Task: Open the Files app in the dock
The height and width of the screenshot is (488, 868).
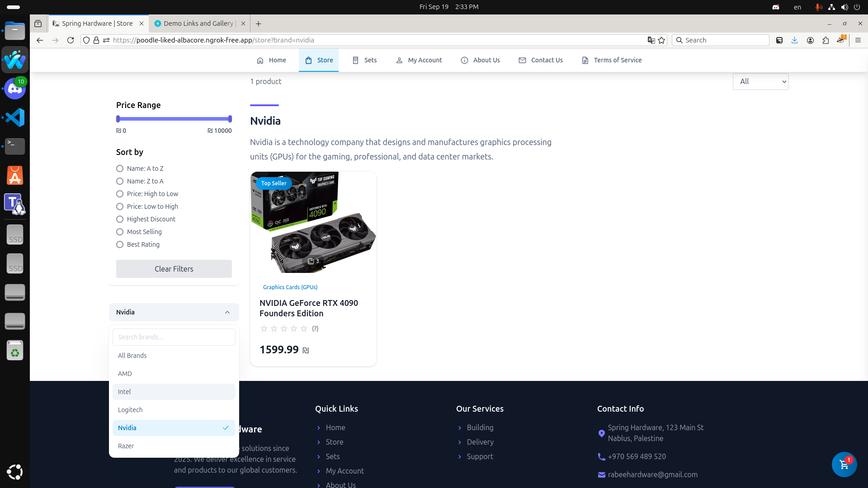Action: tap(15, 31)
